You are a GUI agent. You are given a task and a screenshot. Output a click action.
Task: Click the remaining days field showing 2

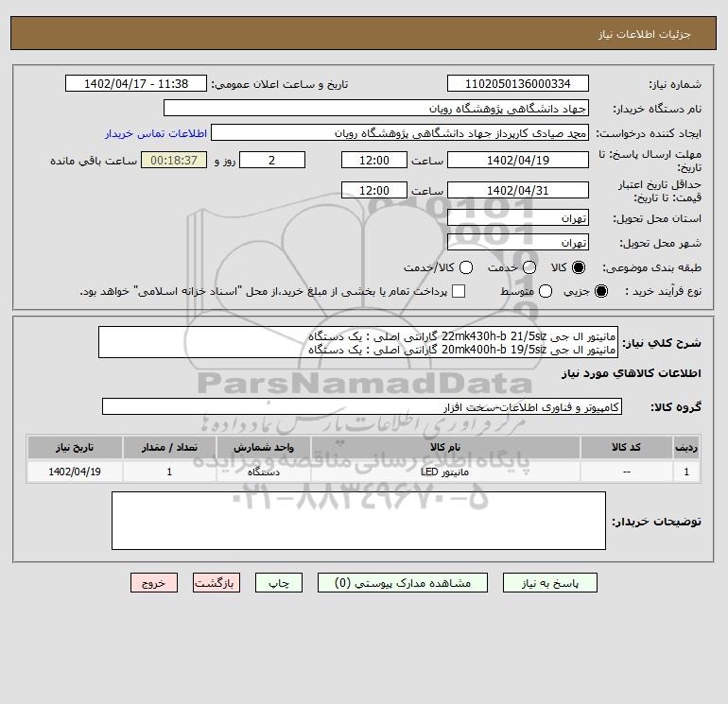(x=272, y=160)
